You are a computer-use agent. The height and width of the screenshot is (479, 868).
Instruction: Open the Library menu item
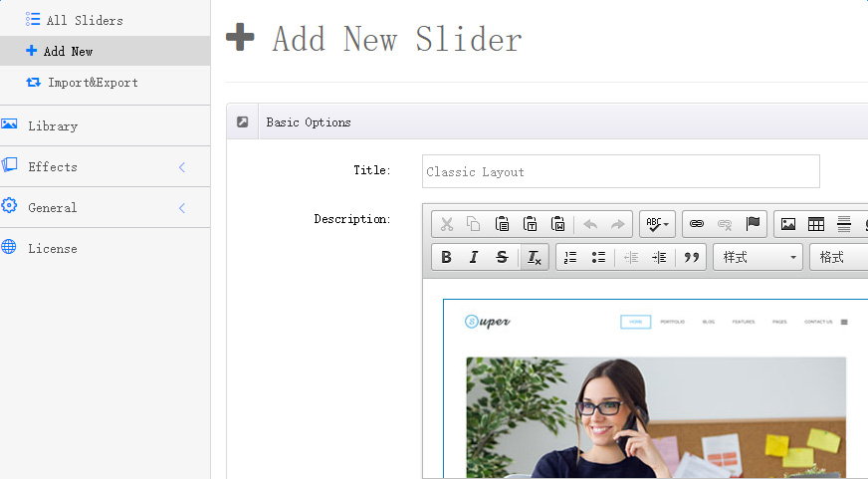click(106, 125)
